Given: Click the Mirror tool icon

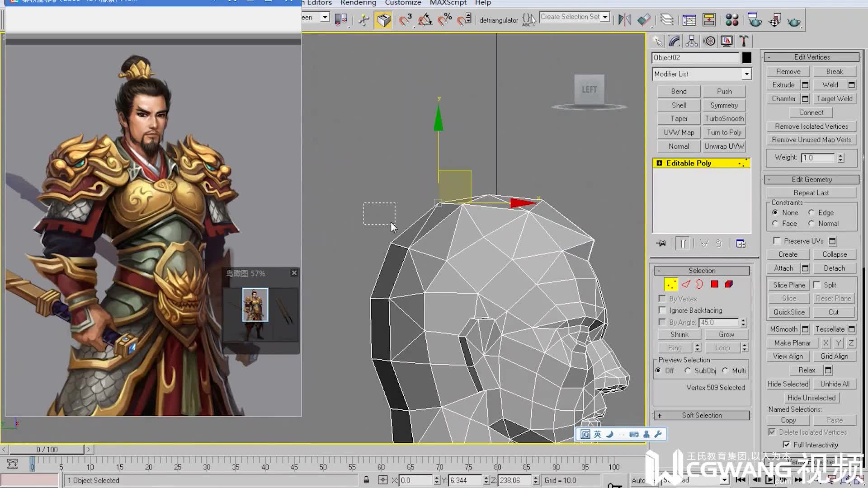Looking at the screenshot, I should 624,20.
